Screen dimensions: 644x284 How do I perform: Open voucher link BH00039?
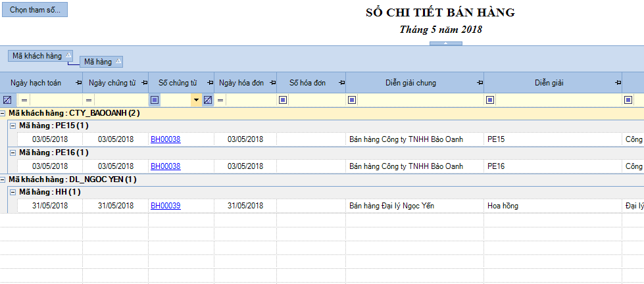point(165,206)
